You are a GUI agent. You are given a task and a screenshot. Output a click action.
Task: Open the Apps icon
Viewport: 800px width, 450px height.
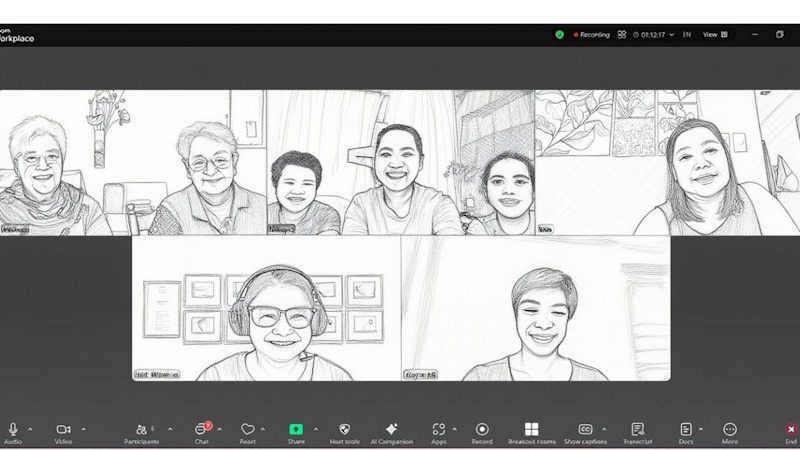[x=438, y=429]
